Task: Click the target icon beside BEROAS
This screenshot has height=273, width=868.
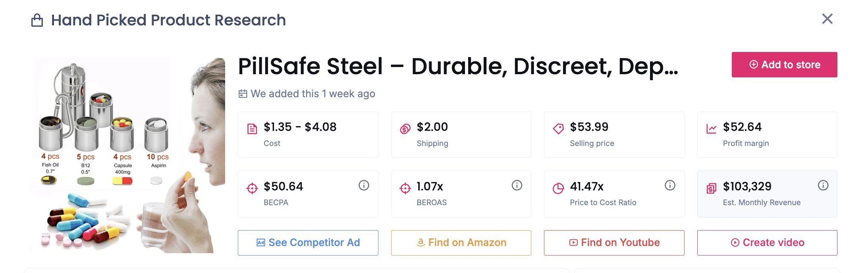Action: 405,188
